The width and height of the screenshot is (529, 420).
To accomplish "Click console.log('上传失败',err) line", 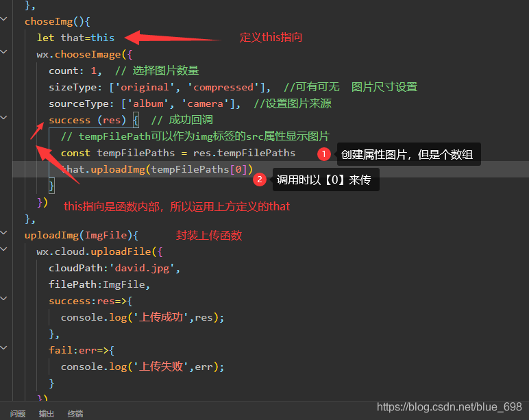I will tap(143, 367).
